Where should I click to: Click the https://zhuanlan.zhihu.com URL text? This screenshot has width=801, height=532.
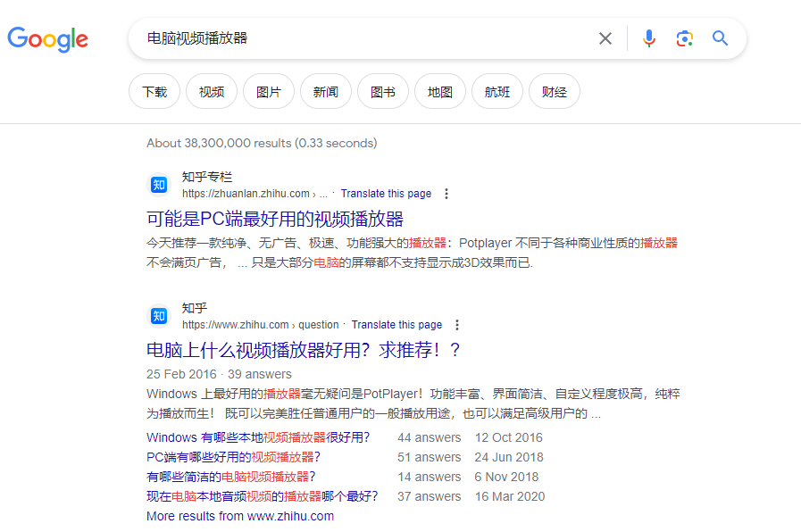point(246,194)
